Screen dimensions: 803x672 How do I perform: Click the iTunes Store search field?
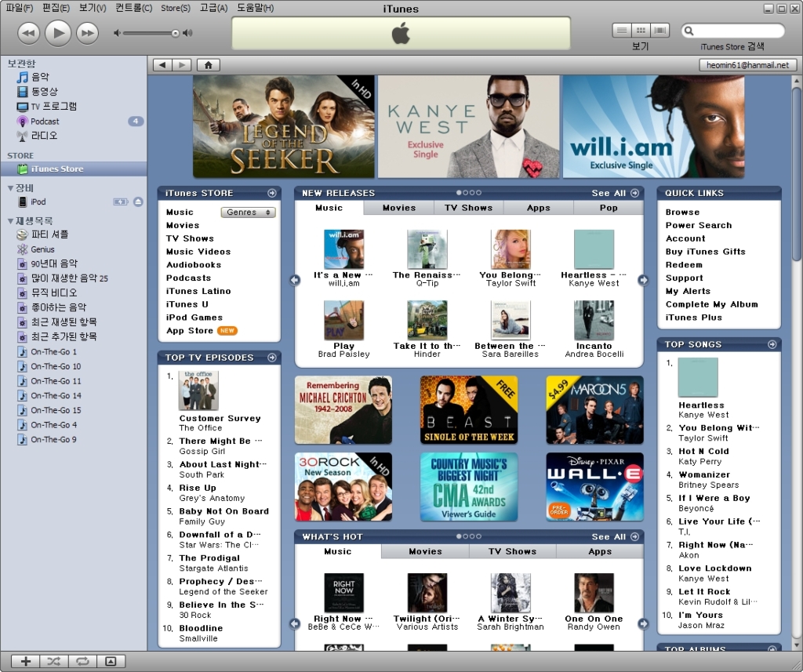tap(733, 31)
